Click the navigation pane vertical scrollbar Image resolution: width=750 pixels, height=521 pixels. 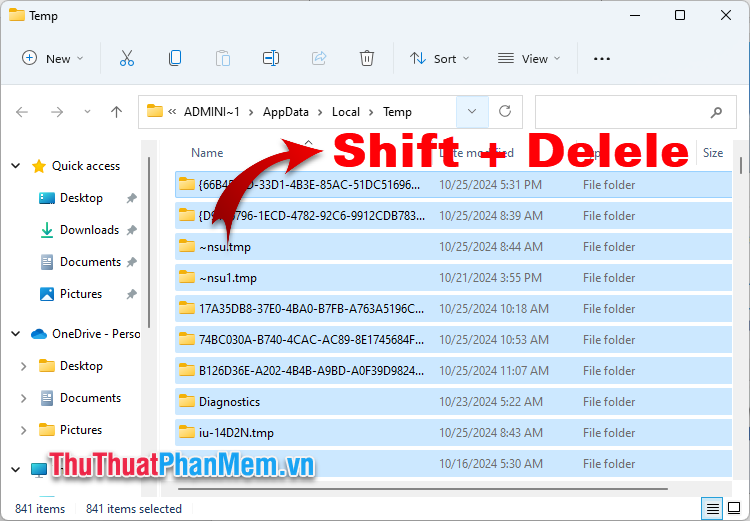point(149,243)
